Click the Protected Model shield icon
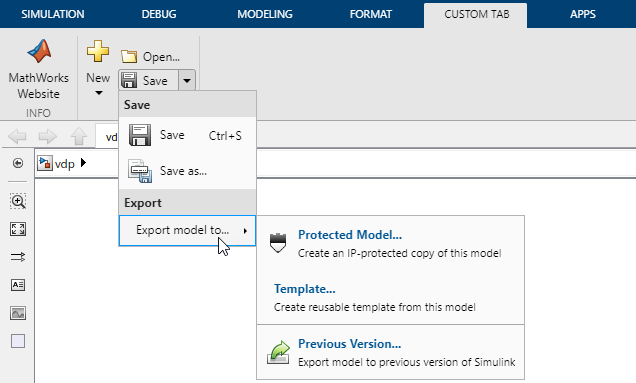The image size is (636, 383). point(278,243)
